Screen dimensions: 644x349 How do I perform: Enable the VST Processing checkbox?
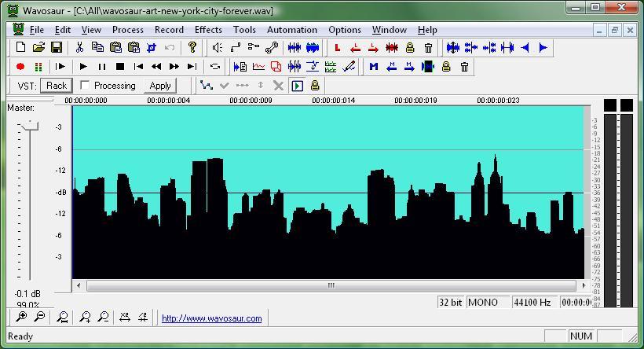point(85,86)
